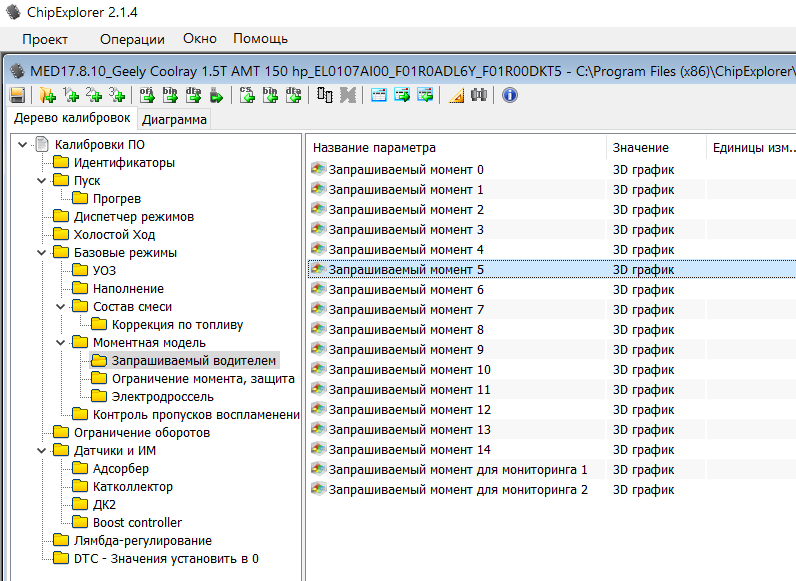
Task: Click the binoculars search toolbar icon
Action: click(479, 95)
